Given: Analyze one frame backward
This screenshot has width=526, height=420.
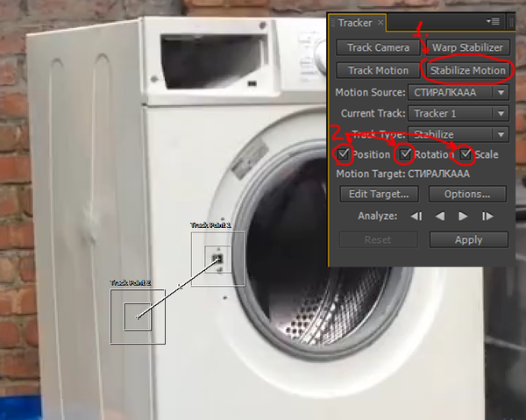Looking at the screenshot, I should coord(416,216).
